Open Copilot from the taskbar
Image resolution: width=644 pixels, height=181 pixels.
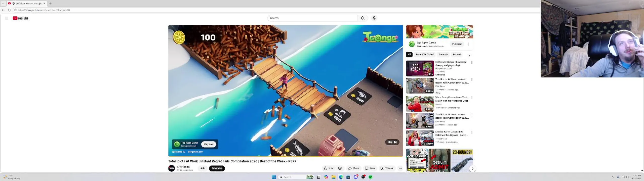[326, 177]
